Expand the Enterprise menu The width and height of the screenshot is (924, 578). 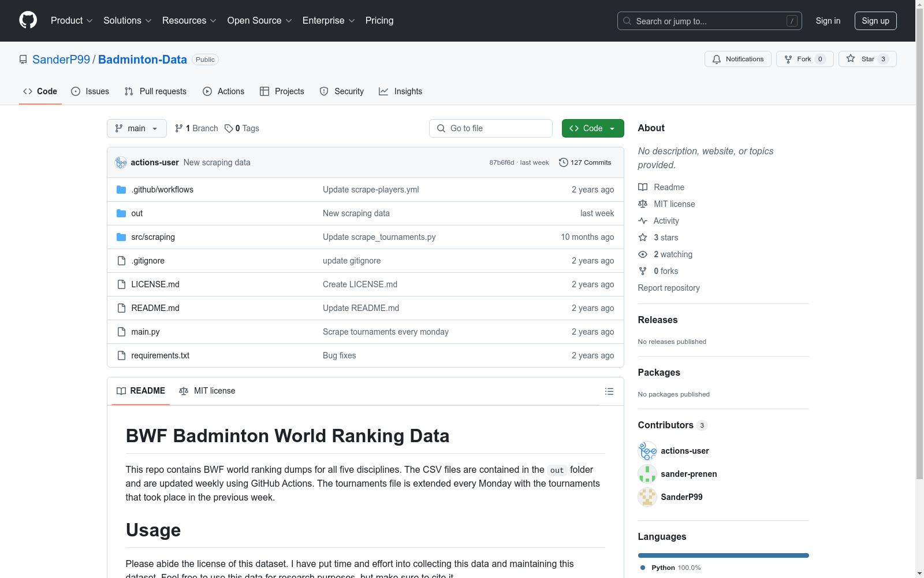tap(329, 21)
